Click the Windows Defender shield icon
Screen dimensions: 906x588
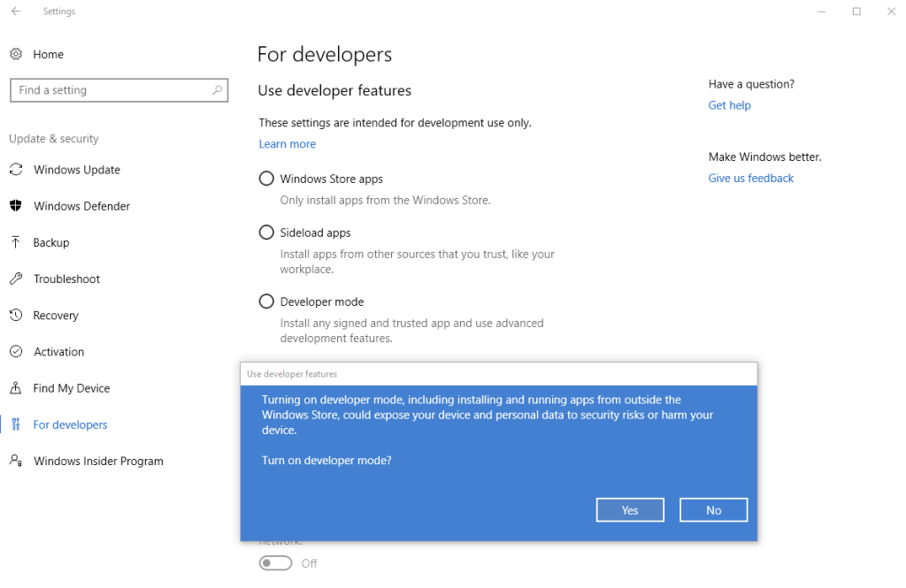(16, 206)
